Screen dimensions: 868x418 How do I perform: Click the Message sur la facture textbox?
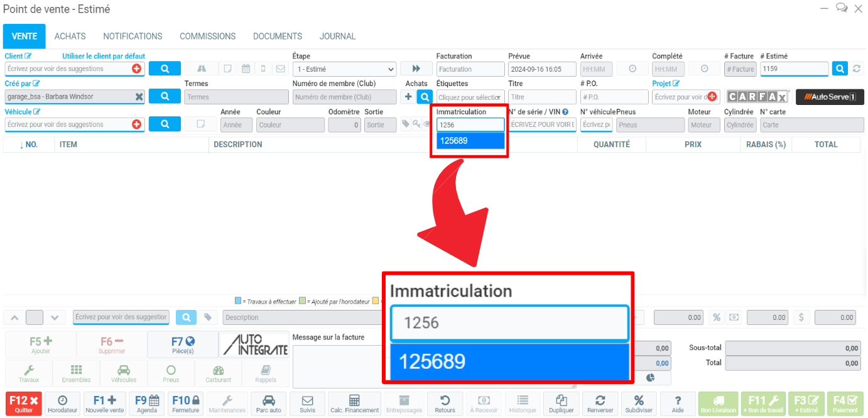(339, 366)
